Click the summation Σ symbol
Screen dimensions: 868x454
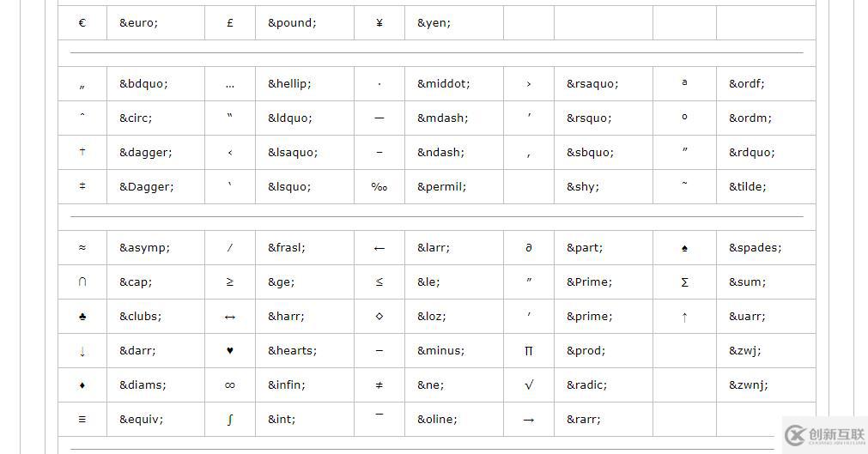[684, 282]
